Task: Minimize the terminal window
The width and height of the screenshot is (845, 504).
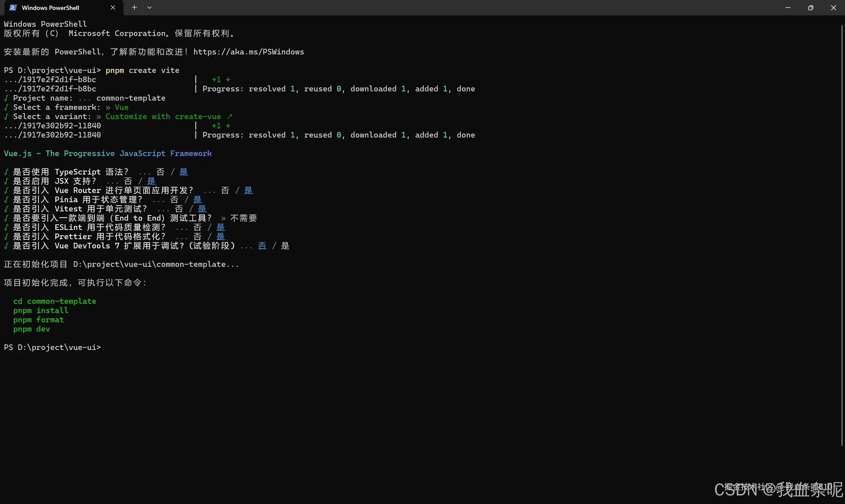Action: [x=788, y=8]
